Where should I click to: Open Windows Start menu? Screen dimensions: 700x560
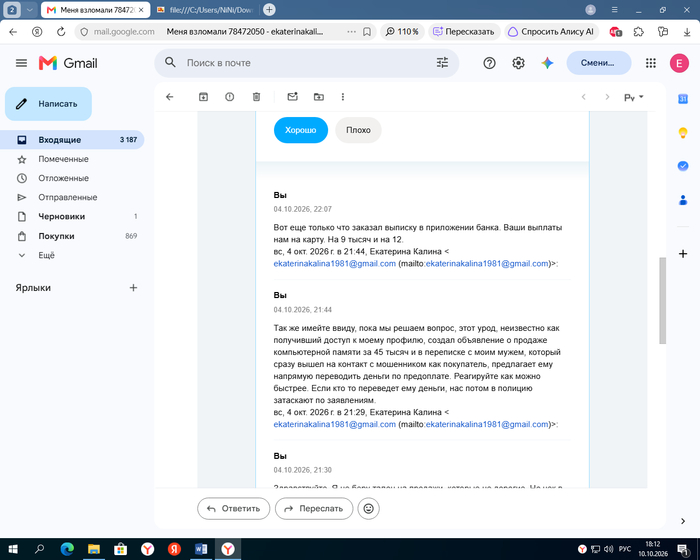pyautogui.click(x=12, y=549)
